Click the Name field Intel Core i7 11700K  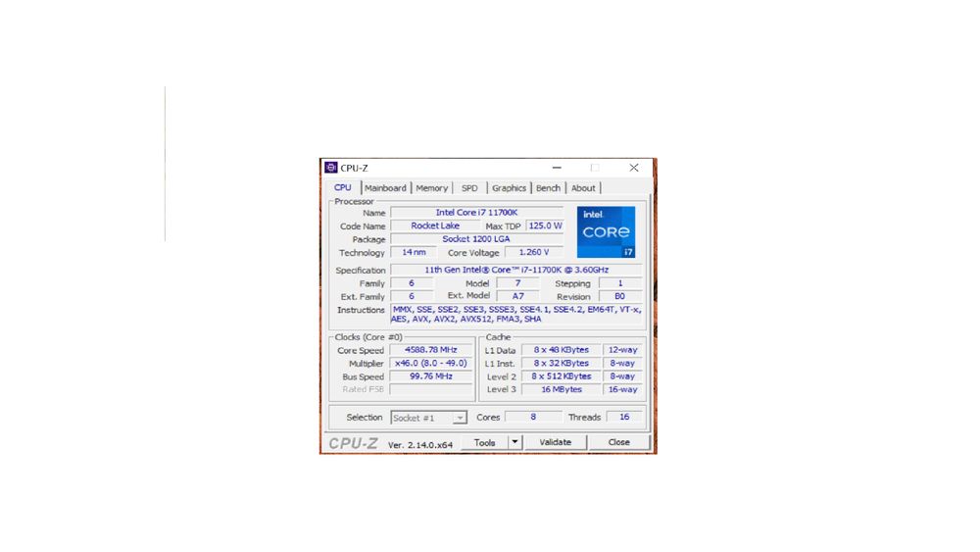click(476, 213)
